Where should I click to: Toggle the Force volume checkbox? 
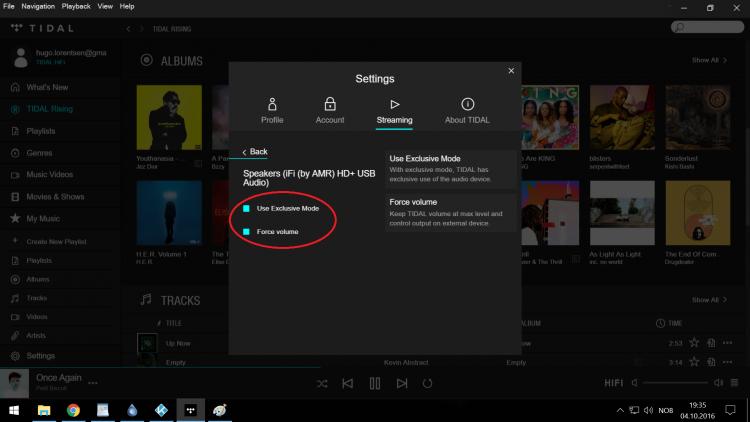[246, 232]
